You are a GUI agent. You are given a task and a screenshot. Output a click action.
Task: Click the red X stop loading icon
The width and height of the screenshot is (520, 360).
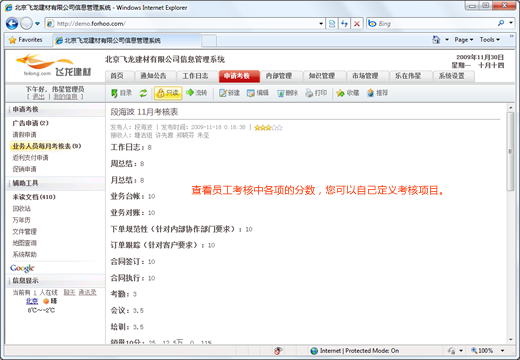point(357,24)
